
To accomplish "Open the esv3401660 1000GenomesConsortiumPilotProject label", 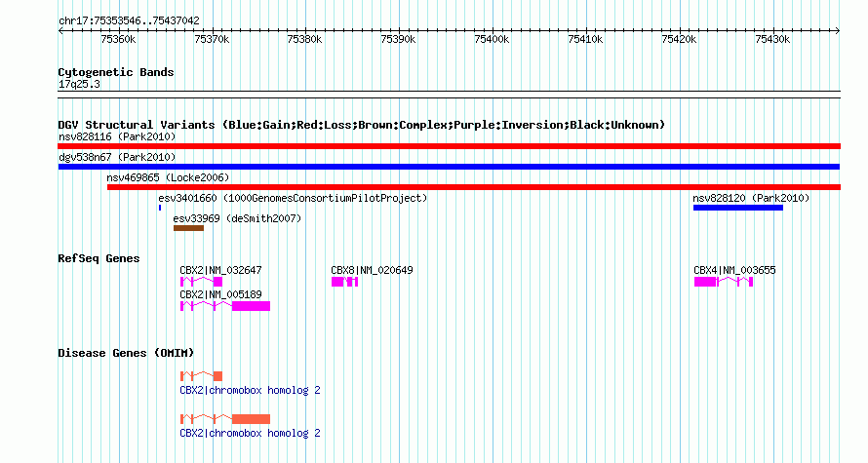I will (293, 198).
